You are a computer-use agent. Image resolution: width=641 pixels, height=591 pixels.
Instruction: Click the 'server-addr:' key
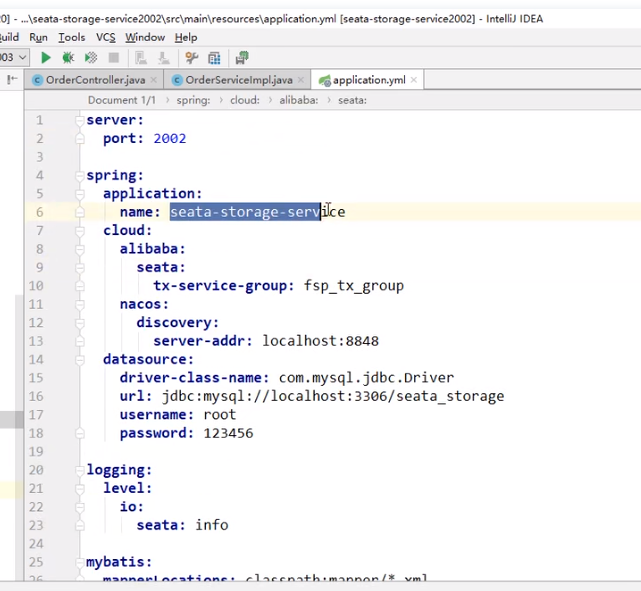(x=203, y=341)
